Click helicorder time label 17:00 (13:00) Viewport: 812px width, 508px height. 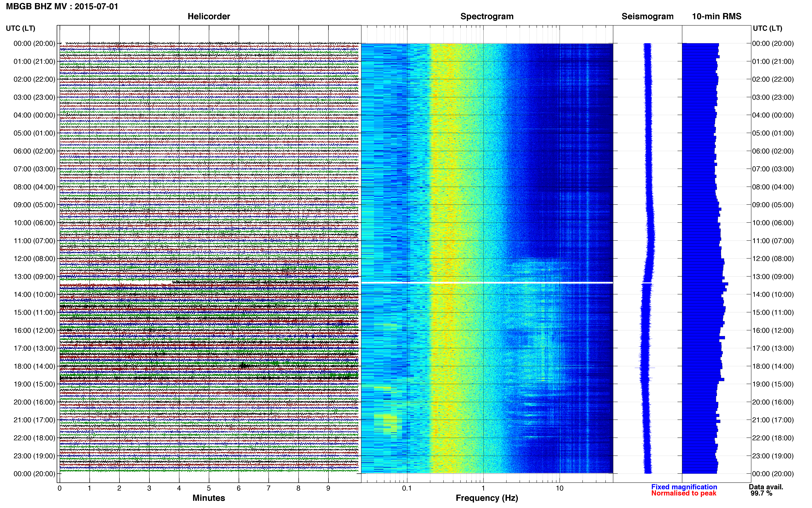coord(34,348)
